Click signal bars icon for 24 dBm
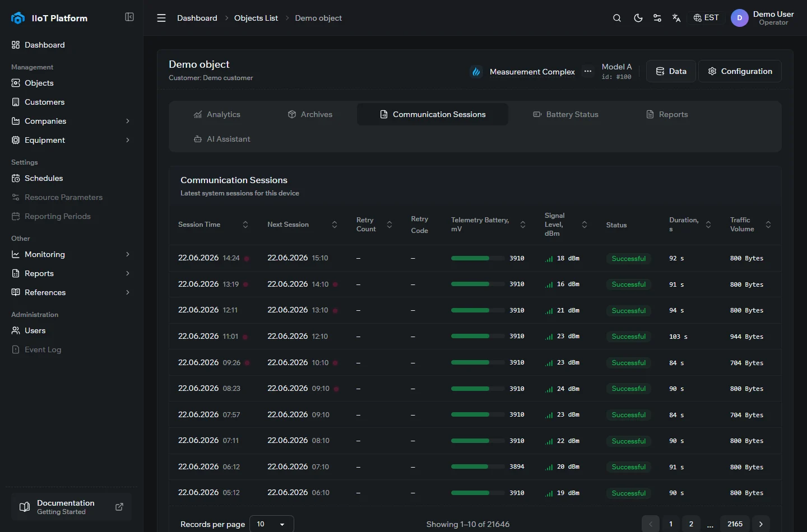The height and width of the screenshot is (532, 807). pos(549,389)
